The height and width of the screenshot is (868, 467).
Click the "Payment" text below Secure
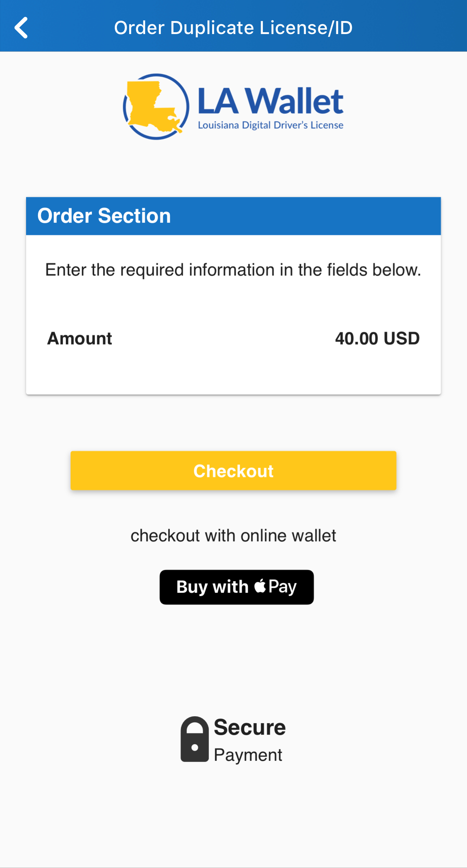coord(248,755)
